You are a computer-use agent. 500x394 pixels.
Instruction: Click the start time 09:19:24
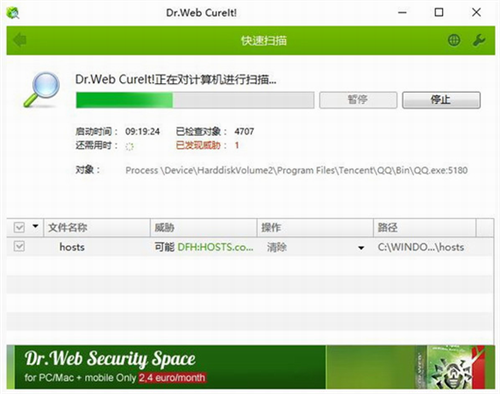pyautogui.click(x=142, y=131)
